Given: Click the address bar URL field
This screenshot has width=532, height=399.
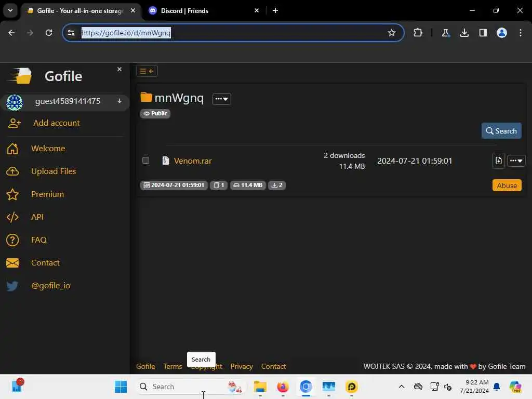Looking at the screenshot, I should click(232, 33).
